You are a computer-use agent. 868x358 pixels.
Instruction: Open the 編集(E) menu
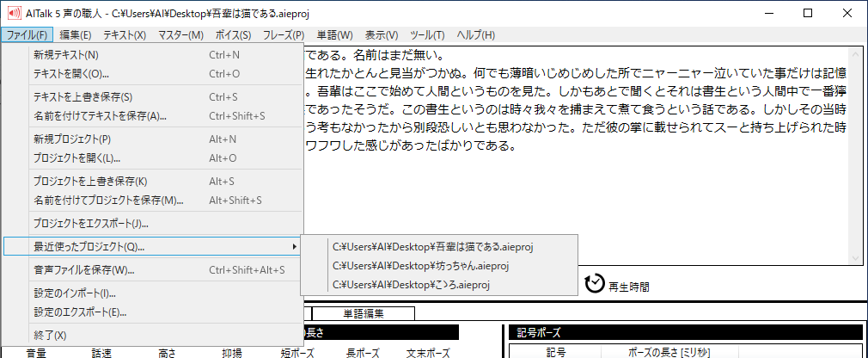[76, 35]
